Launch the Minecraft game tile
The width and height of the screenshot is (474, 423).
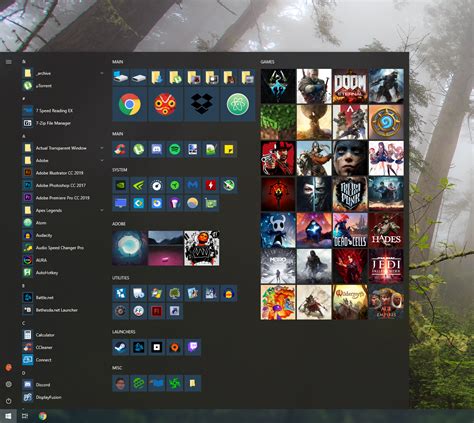point(278,122)
